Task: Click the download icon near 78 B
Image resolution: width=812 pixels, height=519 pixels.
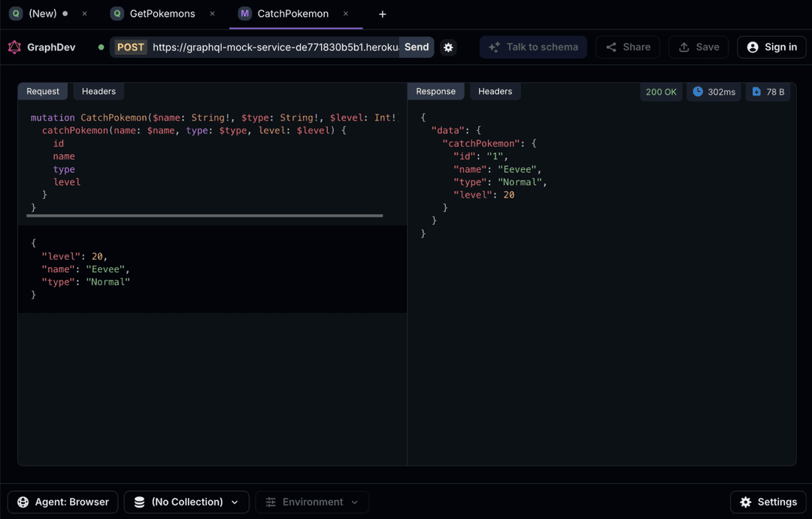Action: 756,92
